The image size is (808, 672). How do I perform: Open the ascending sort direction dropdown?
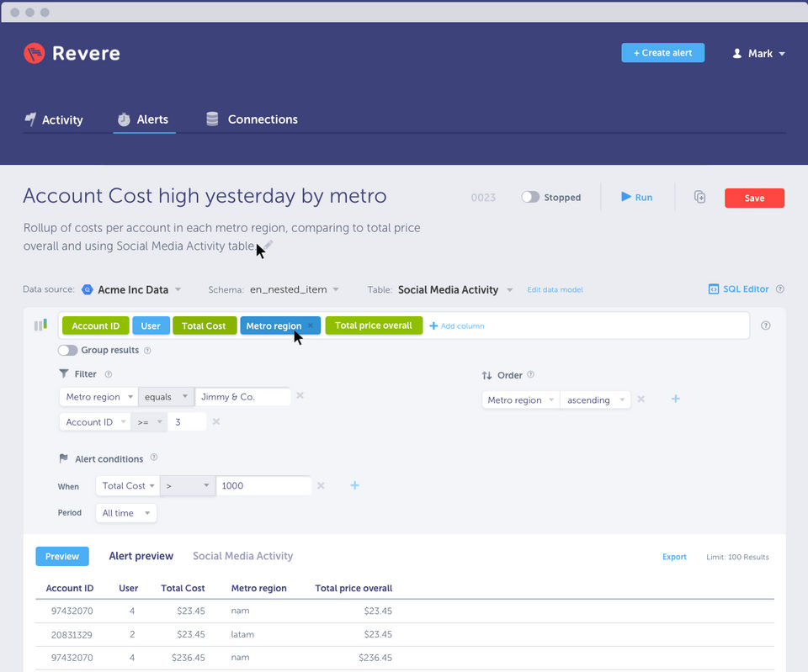[595, 399]
